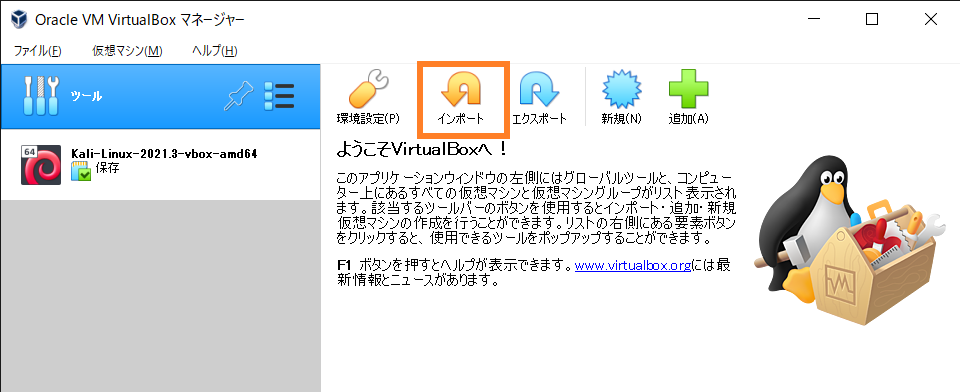Open the ヘルプ(H) menu
Viewport: 960px width, 392px height.
(x=214, y=51)
